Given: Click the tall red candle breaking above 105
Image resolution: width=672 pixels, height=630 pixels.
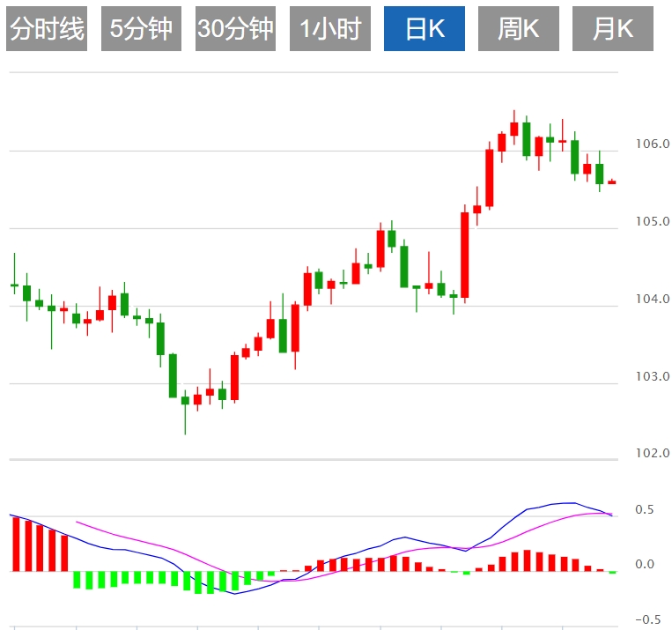Looking at the screenshot, I should pyautogui.click(x=464, y=255).
